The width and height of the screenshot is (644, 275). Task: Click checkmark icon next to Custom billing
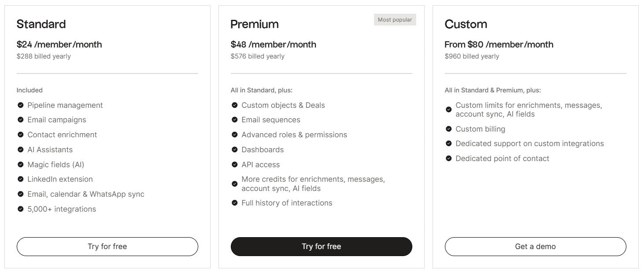tap(448, 129)
